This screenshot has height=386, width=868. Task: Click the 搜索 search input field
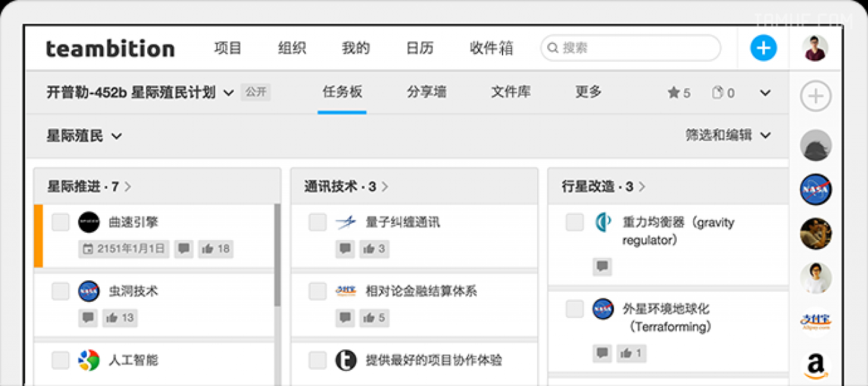click(x=631, y=48)
